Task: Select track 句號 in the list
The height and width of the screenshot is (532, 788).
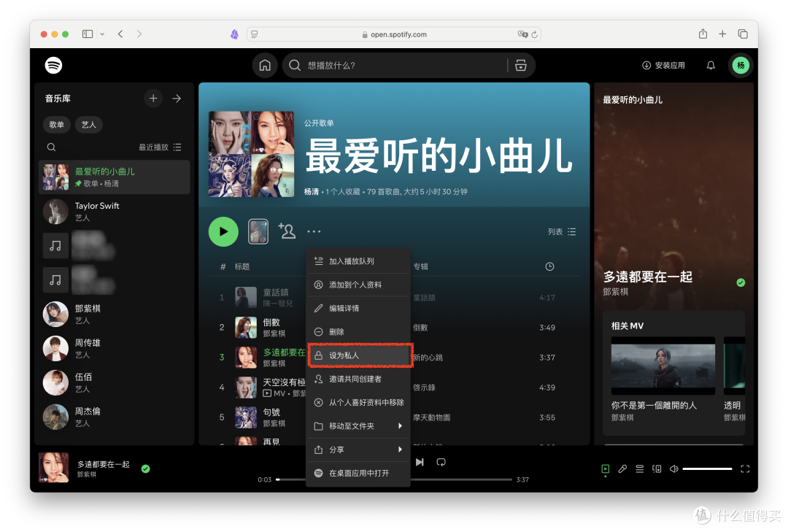Action: point(271,412)
